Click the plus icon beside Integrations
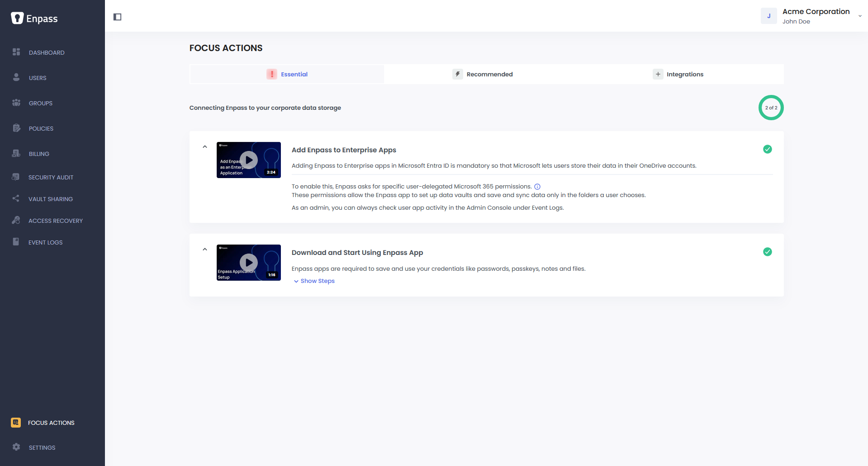 pos(658,74)
